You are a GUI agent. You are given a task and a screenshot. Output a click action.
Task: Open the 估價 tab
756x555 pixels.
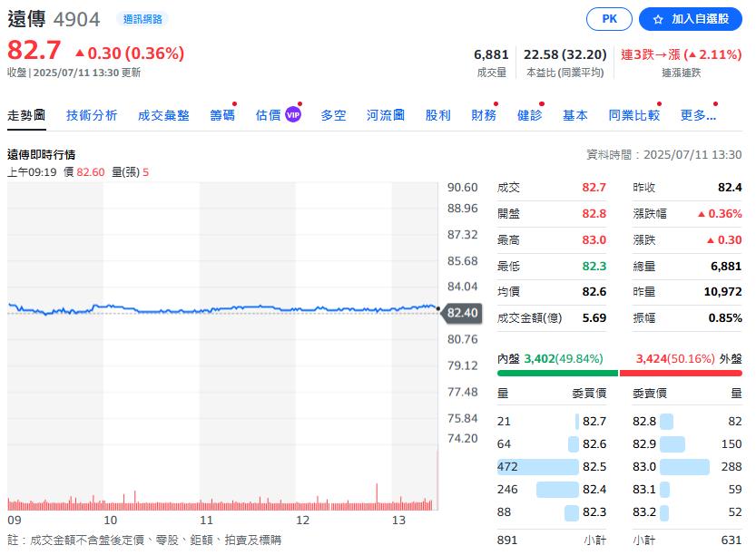(x=268, y=115)
